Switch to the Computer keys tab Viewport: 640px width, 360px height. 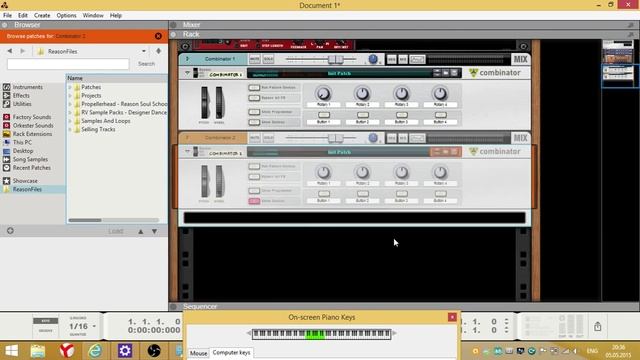tap(231, 353)
